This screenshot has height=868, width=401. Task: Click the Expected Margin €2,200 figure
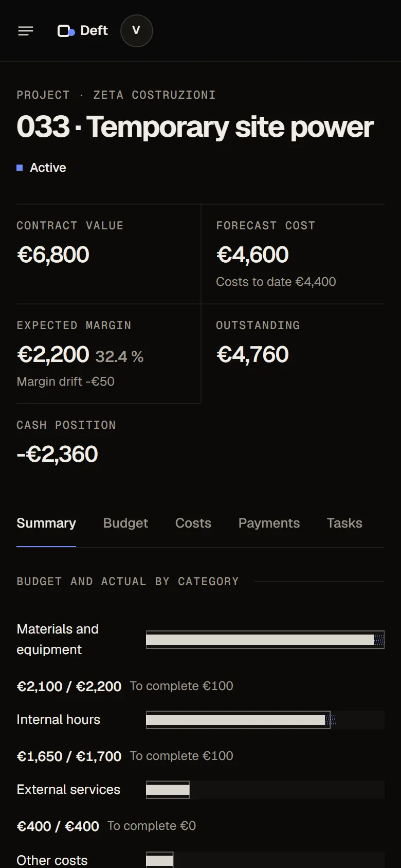point(53,354)
